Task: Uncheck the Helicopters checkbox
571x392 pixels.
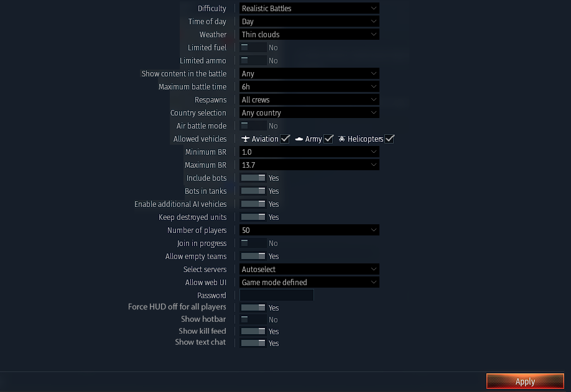Action: [390, 139]
